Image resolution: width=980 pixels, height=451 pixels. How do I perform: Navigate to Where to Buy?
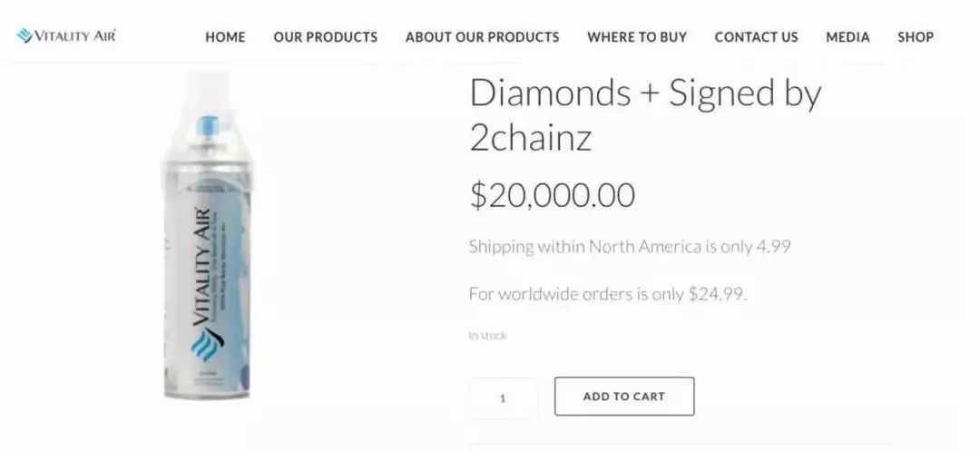pos(636,37)
